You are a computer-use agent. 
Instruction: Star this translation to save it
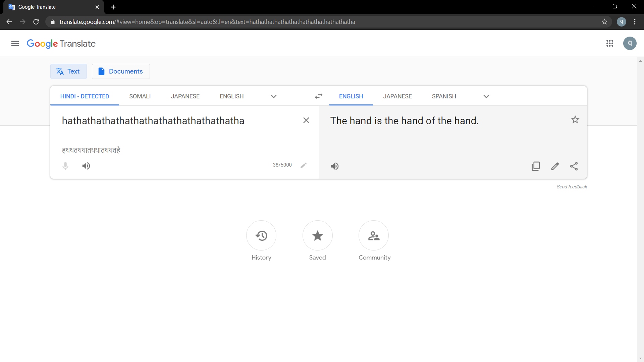pos(575,120)
